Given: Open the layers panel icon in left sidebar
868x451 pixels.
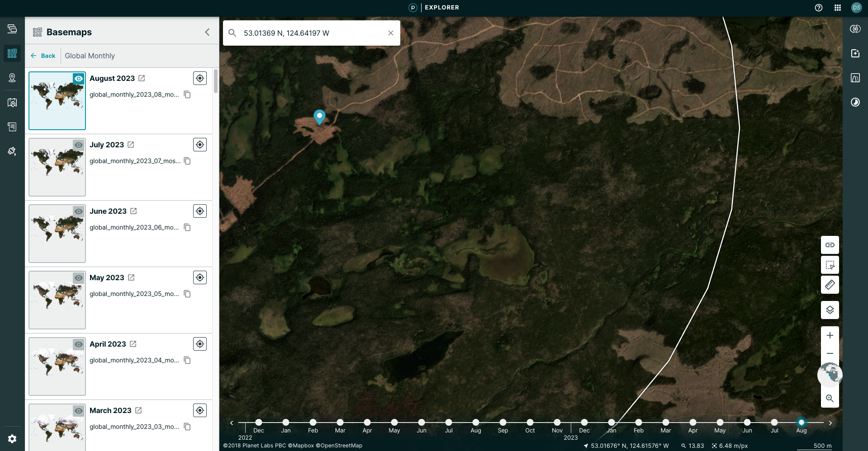Looking at the screenshot, I should pos(12,29).
